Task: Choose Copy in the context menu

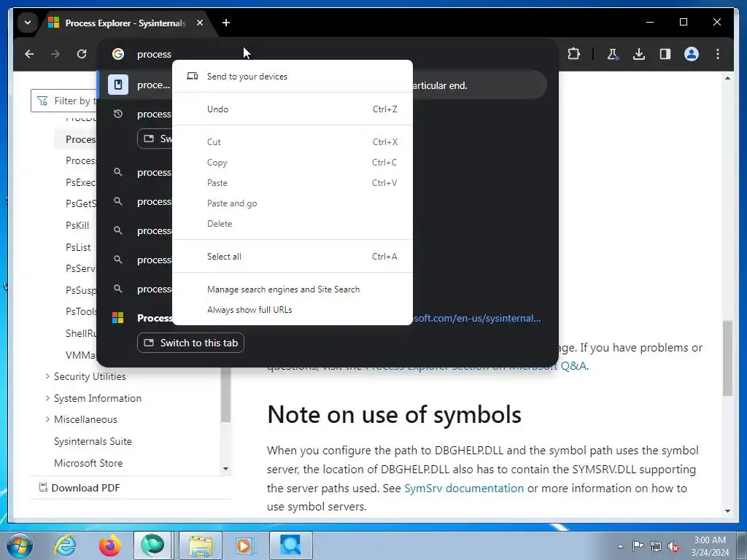Action: click(292, 163)
